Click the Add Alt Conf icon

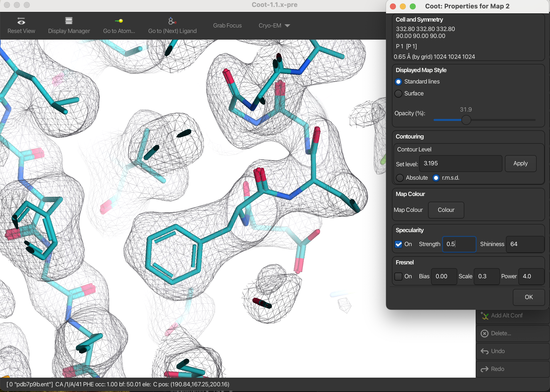click(485, 316)
